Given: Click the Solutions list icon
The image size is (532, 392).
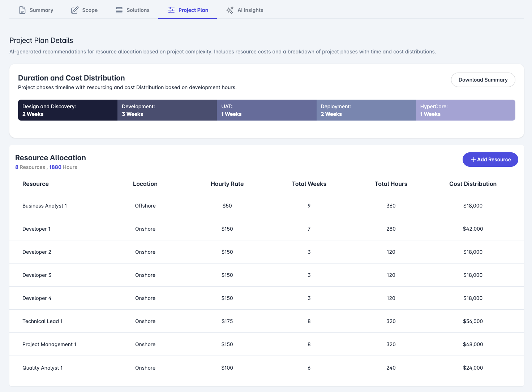Looking at the screenshot, I should pos(119,10).
